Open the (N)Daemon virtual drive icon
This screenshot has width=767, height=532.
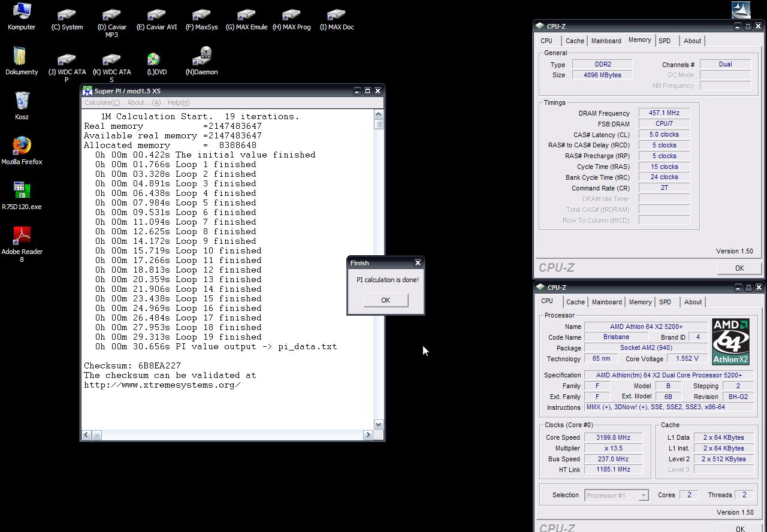201,57
